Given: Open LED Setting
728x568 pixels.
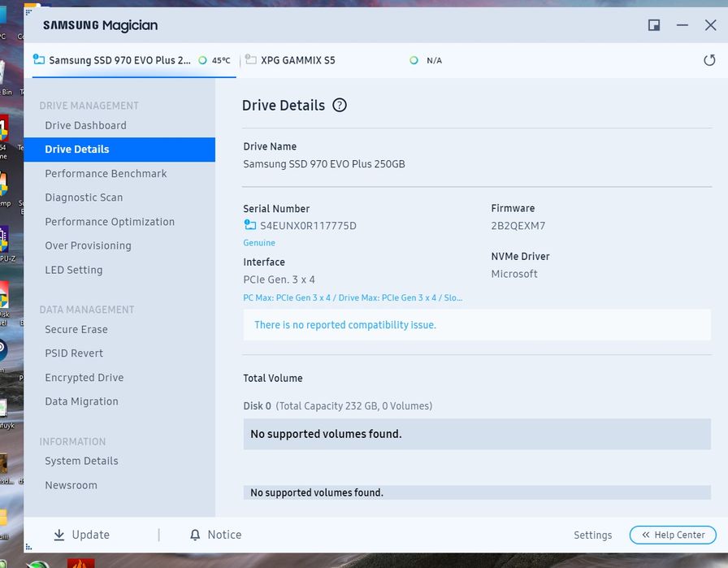Looking at the screenshot, I should coord(74,270).
